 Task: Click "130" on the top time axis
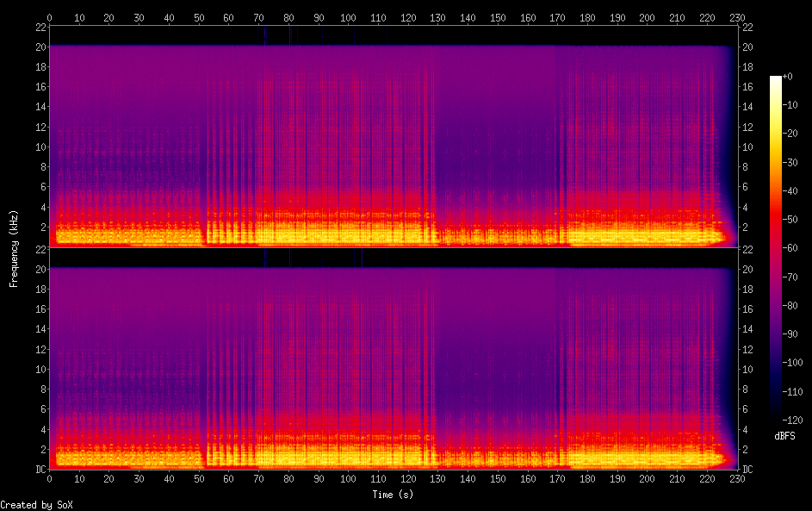[437, 17]
